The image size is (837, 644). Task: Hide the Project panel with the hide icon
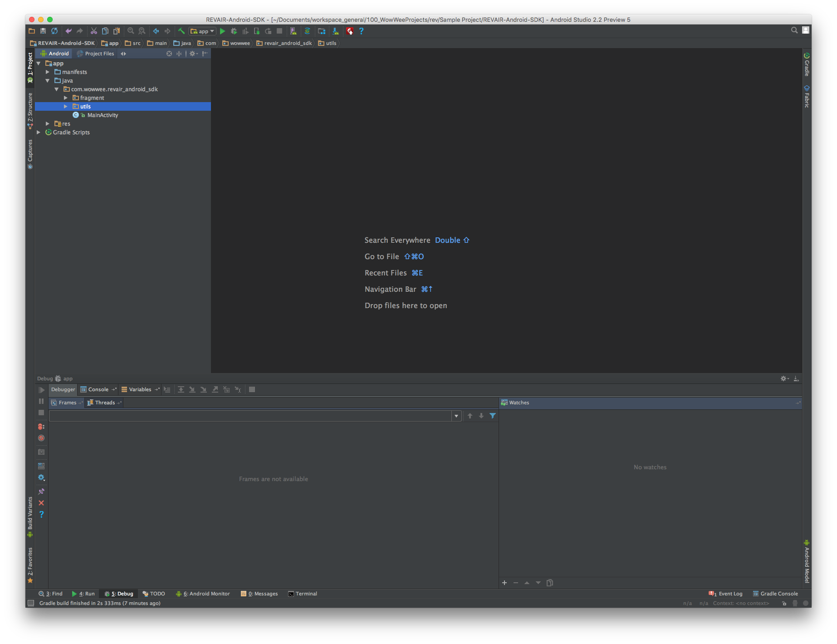point(205,54)
